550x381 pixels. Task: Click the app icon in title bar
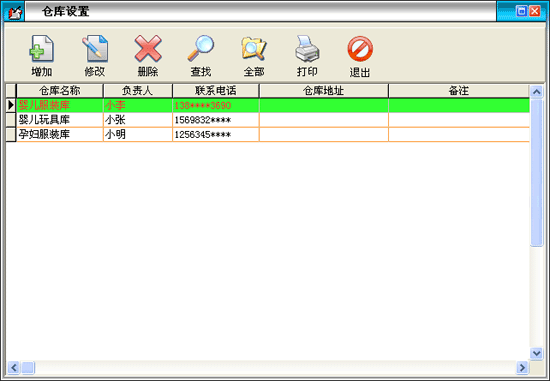click(x=14, y=12)
